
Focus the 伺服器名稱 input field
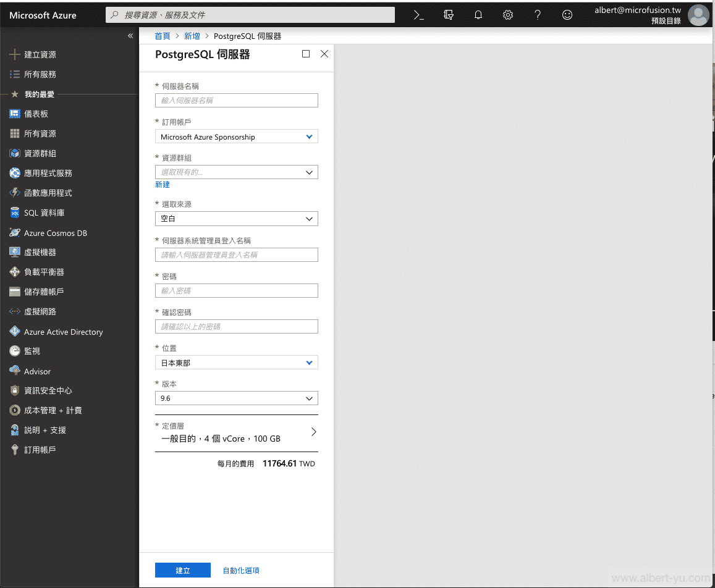pyautogui.click(x=236, y=100)
